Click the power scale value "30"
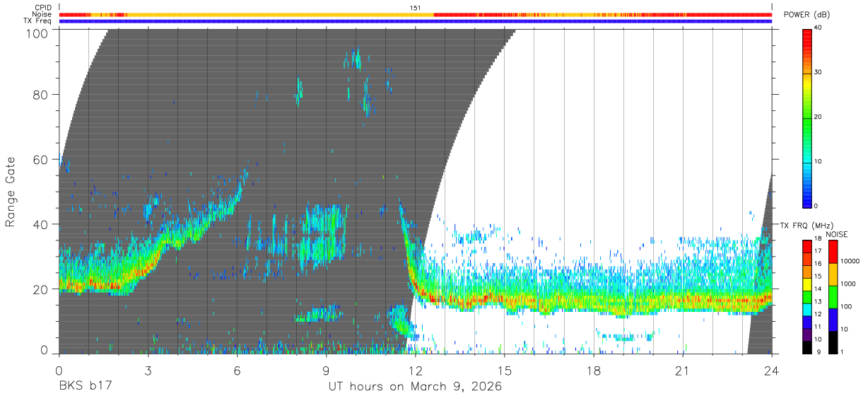 pos(818,73)
